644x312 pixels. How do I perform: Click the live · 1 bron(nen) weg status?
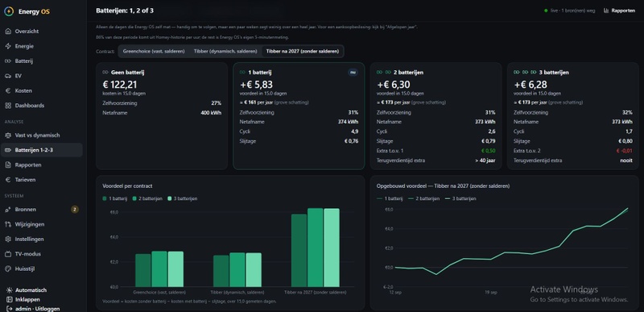point(569,10)
